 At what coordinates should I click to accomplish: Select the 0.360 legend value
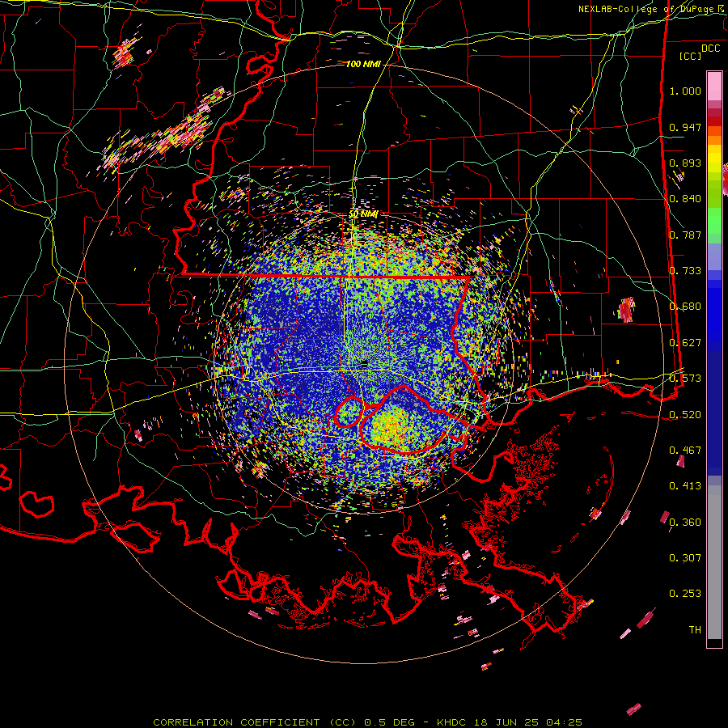[x=685, y=523]
